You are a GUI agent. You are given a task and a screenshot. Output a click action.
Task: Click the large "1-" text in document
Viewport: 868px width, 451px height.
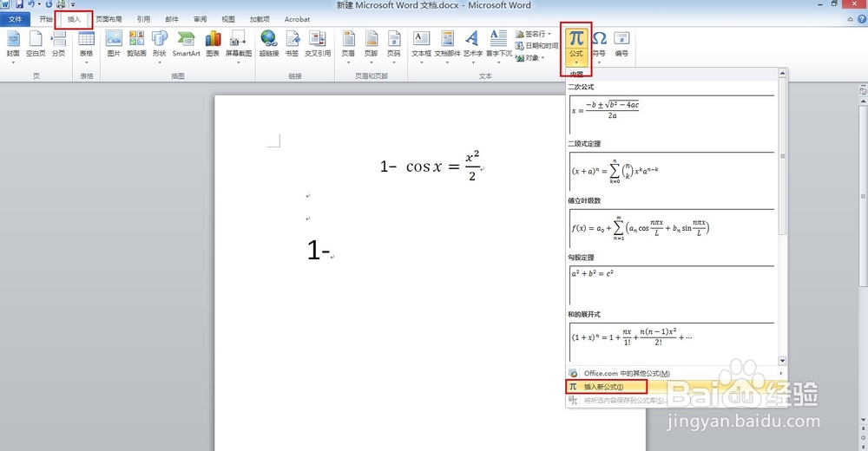pos(319,250)
